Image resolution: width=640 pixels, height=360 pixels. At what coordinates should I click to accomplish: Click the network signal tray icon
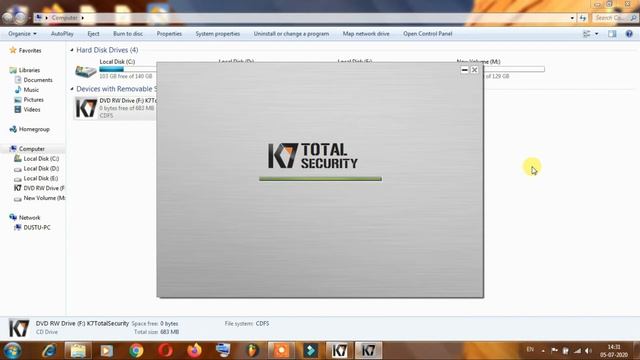[577, 351]
